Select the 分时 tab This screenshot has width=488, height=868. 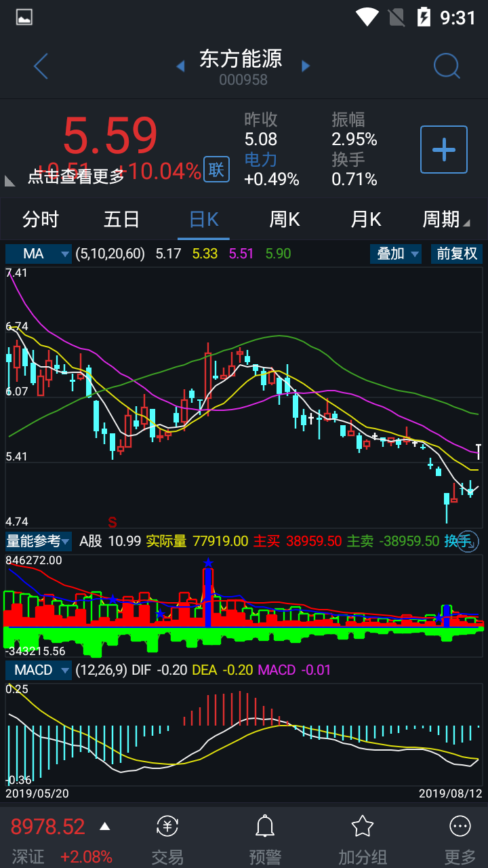tap(41, 219)
